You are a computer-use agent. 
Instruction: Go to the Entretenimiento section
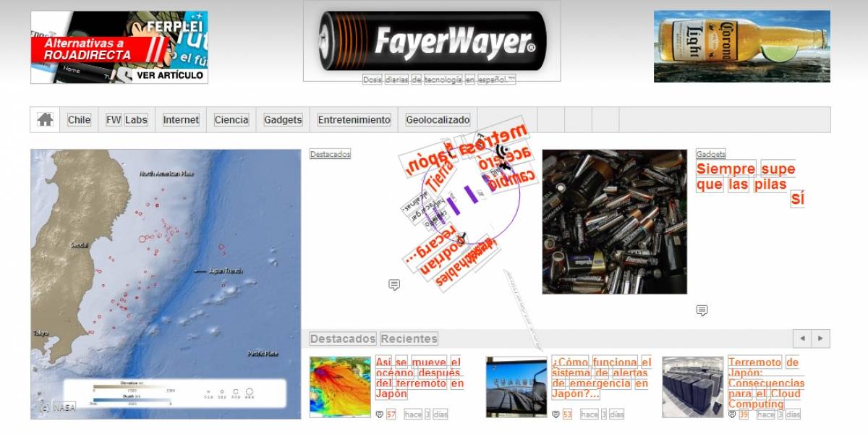point(354,120)
